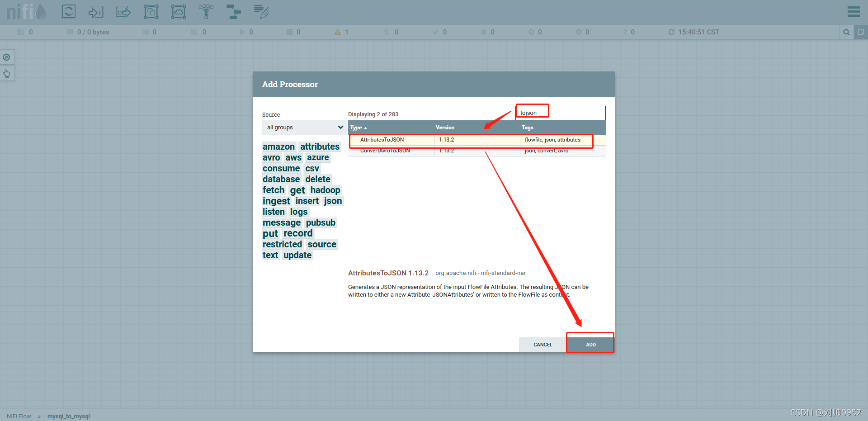Filter by insert tag
868x421 pixels.
307,201
